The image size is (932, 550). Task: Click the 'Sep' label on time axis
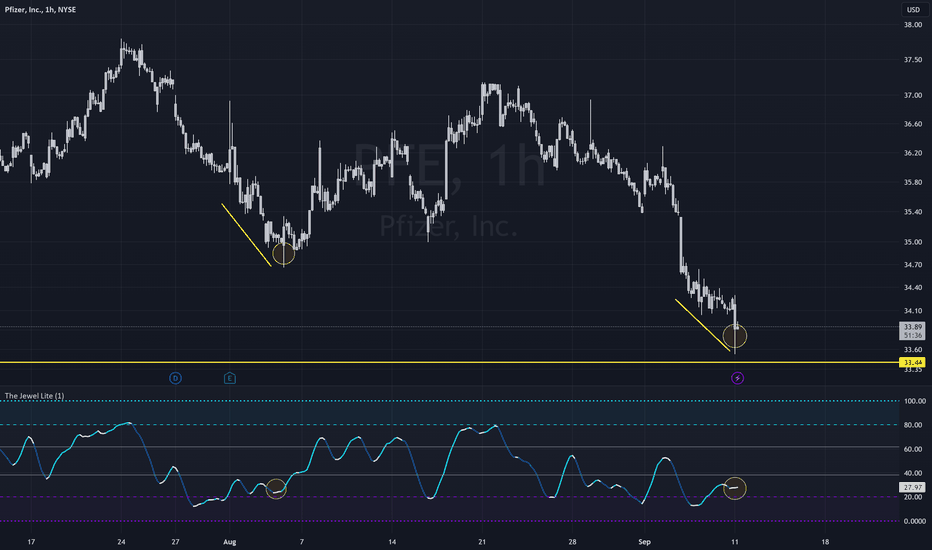pyautogui.click(x=644, y=542)
